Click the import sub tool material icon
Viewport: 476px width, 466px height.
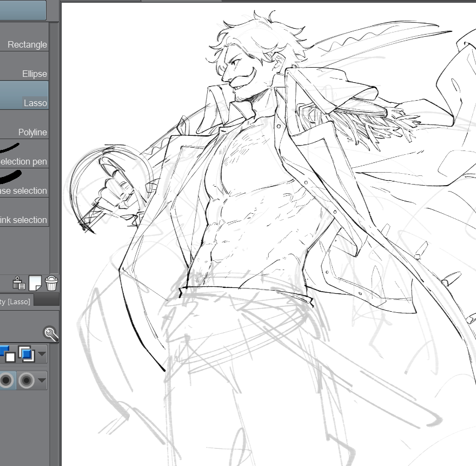(x=19, y=283)
